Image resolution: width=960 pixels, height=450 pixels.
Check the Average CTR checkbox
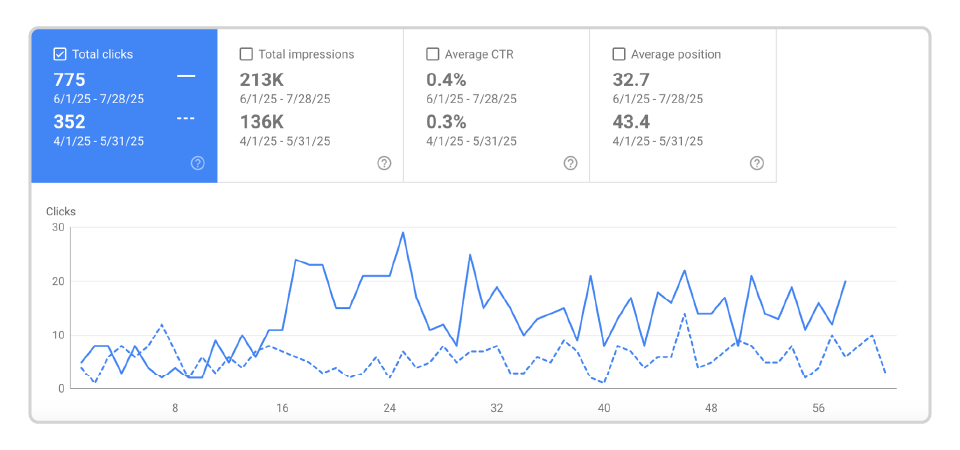point(433,54)
